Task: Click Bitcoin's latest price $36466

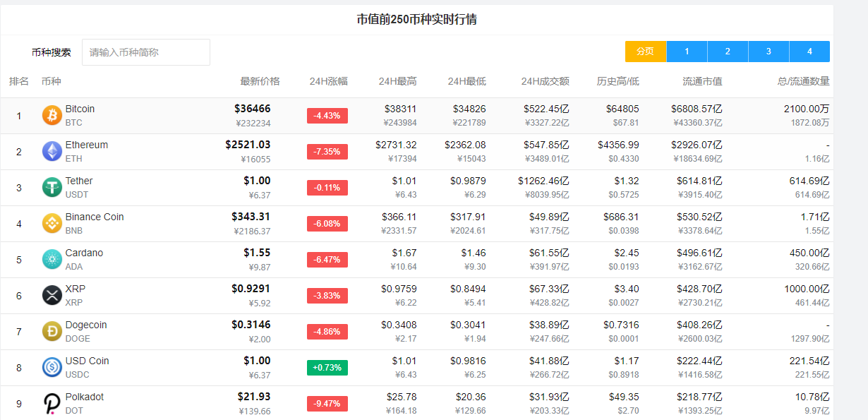Action: tap(252, 109)
